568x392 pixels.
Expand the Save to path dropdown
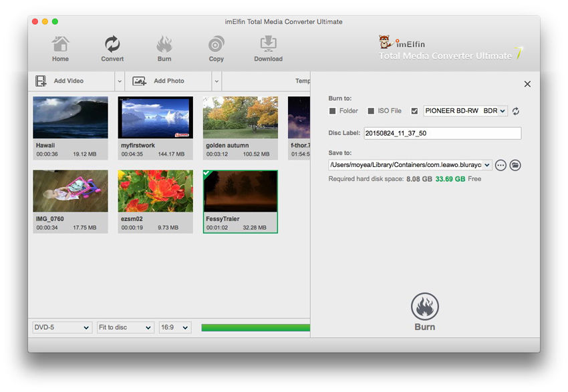click(x=487, y=165)
